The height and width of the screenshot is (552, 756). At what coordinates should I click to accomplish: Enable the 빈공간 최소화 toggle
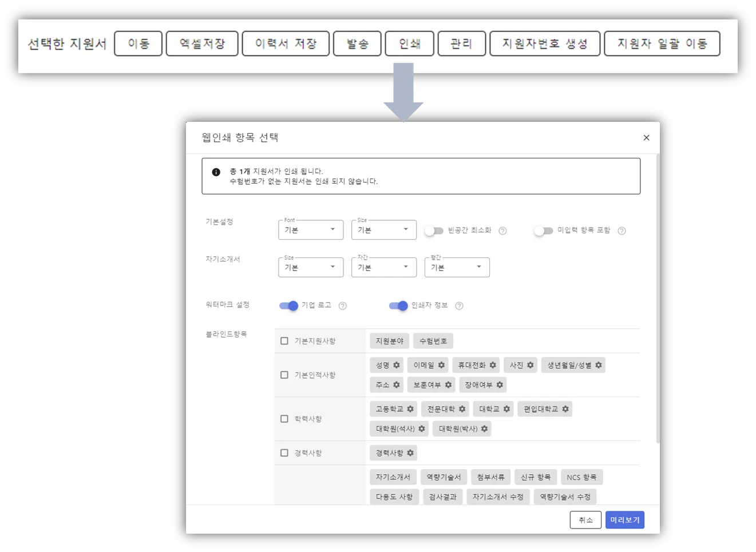tap(434, 231)
